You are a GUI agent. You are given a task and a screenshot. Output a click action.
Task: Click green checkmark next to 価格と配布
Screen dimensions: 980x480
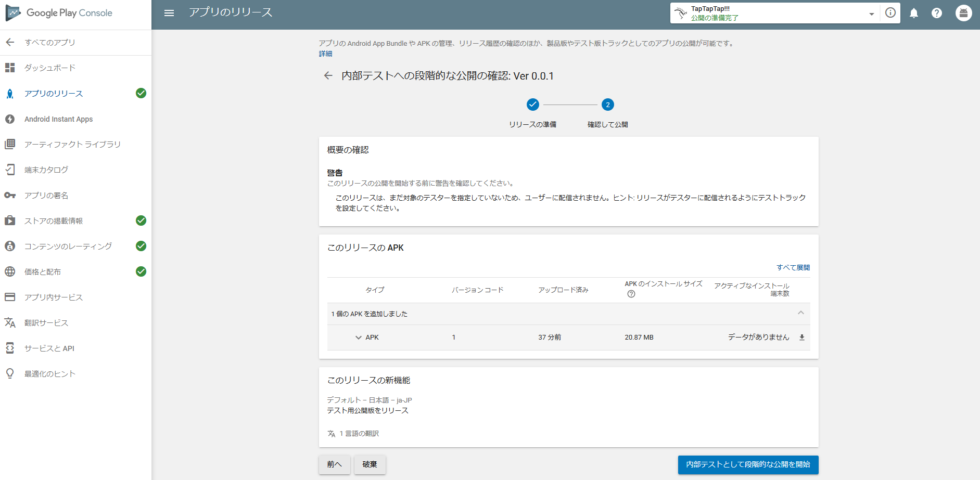[141, 271]
